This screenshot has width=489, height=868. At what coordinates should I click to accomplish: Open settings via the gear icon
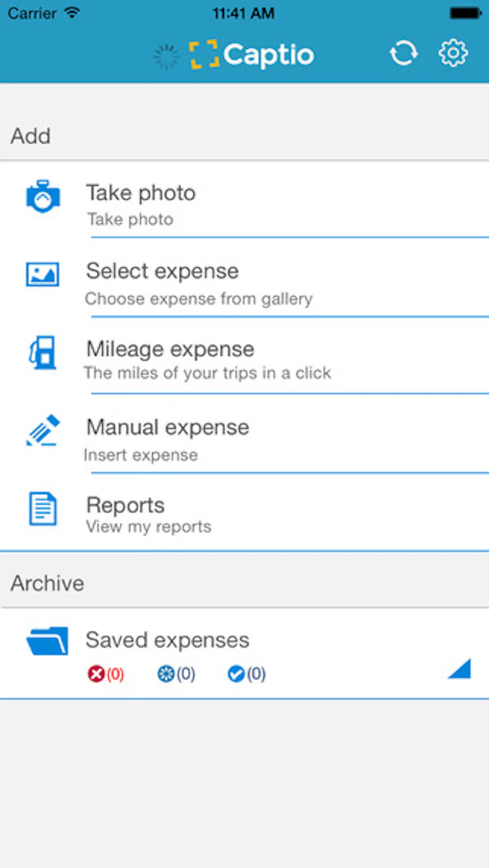[453, 53]
